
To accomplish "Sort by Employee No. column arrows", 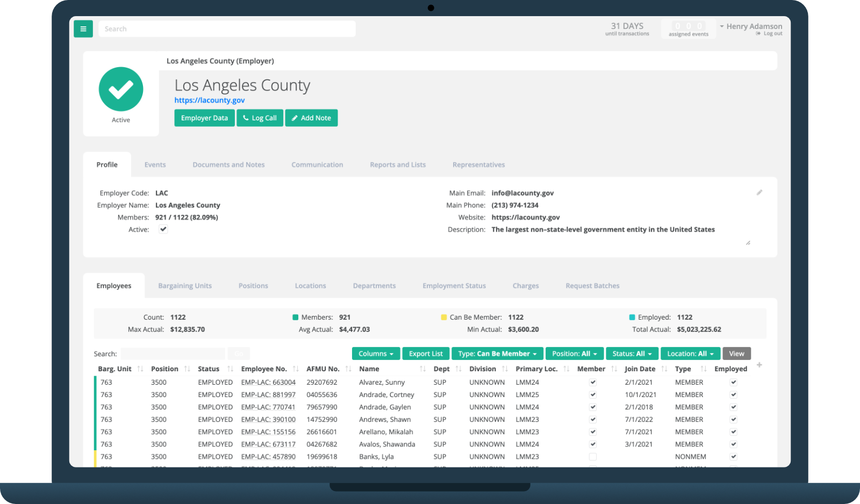I will tap(296, 369).
